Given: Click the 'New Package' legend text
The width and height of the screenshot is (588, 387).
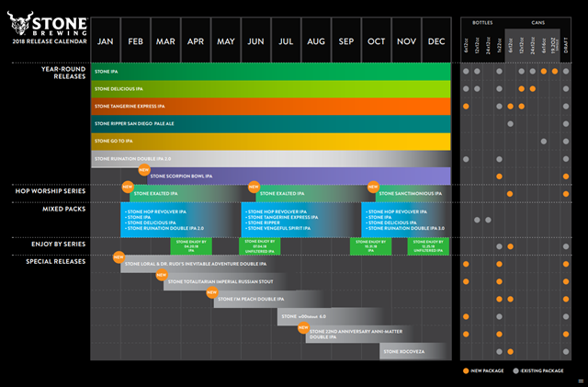Looking at the screenshot, I should click(x=487, y=370).
